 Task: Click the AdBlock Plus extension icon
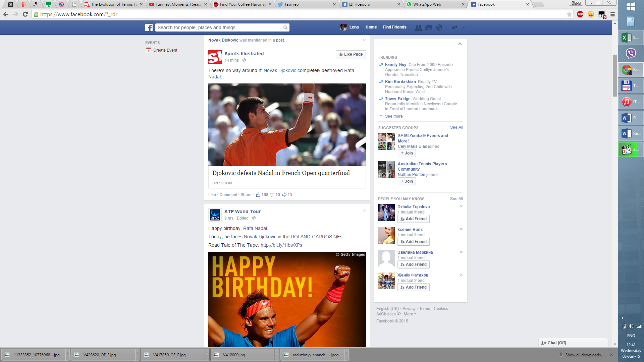click(x=580, y=14)
